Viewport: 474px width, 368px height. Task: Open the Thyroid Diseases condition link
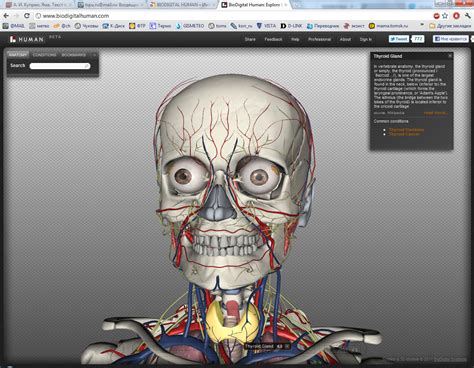pyautogui.click(x=406, y=130)
